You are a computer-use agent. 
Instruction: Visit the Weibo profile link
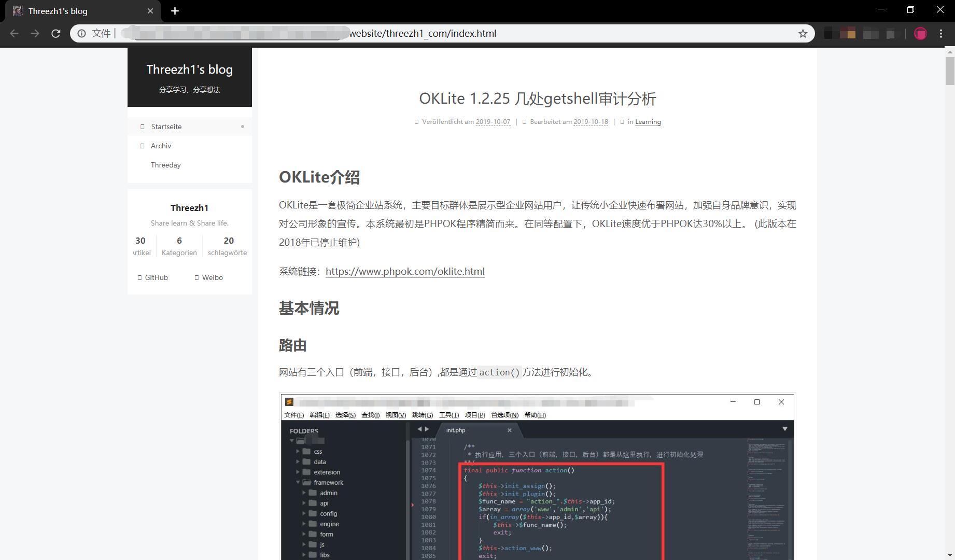click(209, 277)
